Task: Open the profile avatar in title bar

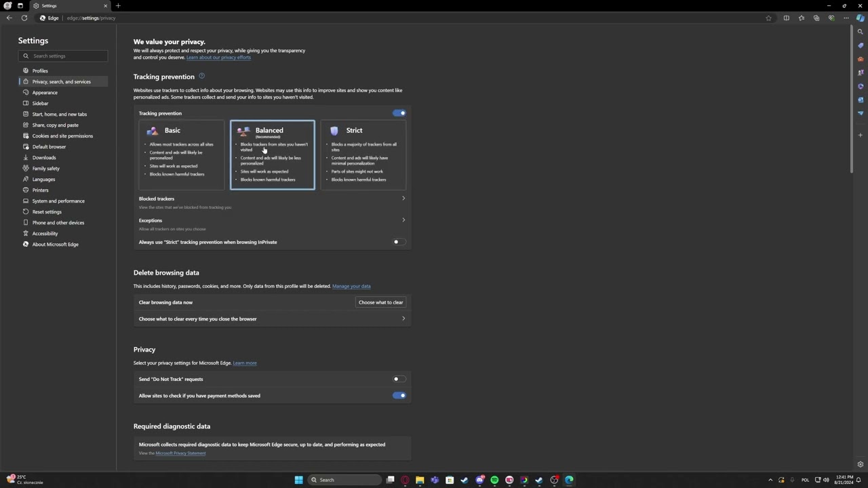Action: [8, 5]
